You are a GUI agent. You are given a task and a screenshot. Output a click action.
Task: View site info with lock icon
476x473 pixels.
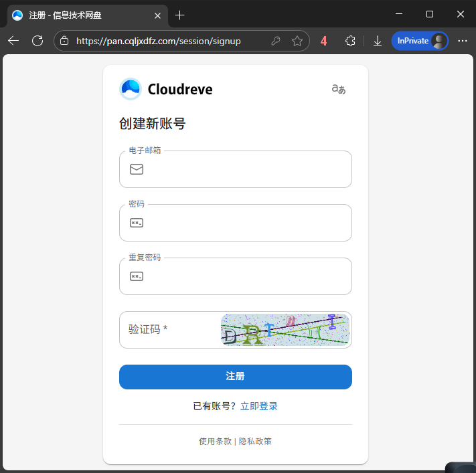click(x=64, y=41)
